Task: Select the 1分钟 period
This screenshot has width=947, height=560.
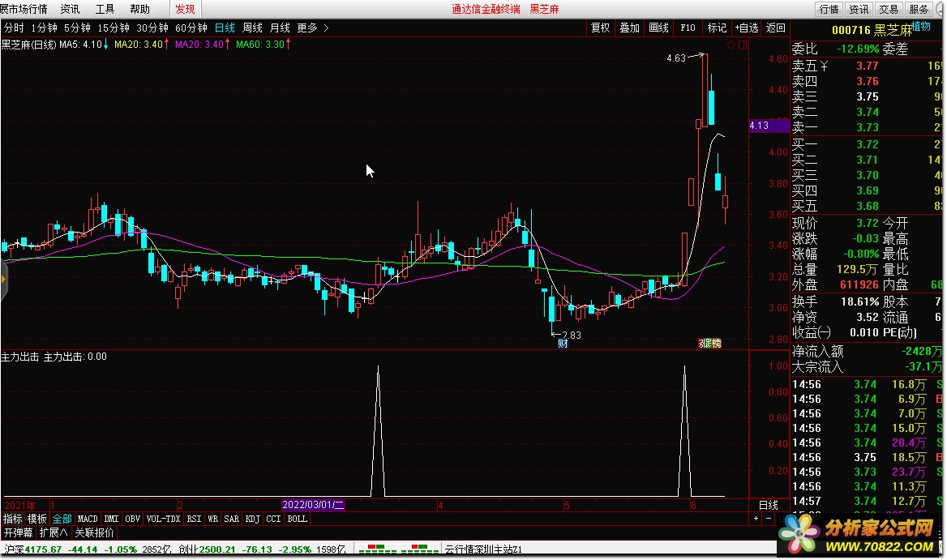Action: pyautogui.click(x=44, y=28)
